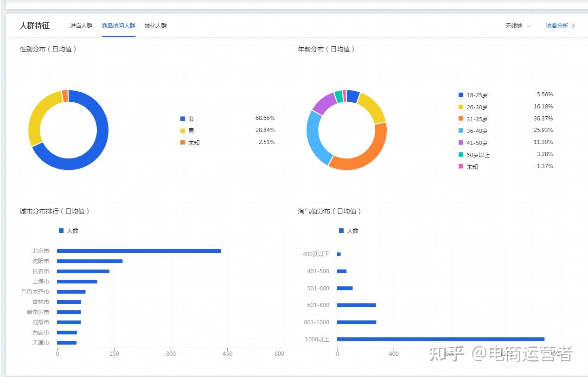Toggle the orange 未知 swatch in gender legend
This screenshot has width=588, height=377.
[x=183, y=142]
